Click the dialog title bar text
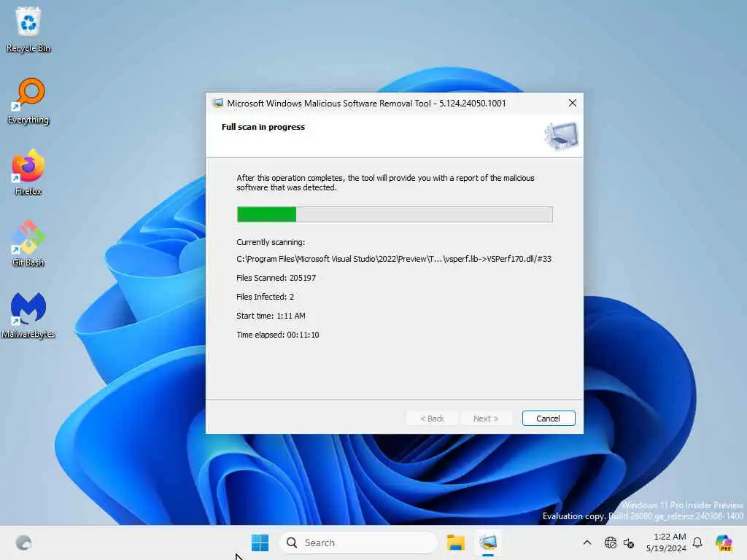 (x=366, y=103)
